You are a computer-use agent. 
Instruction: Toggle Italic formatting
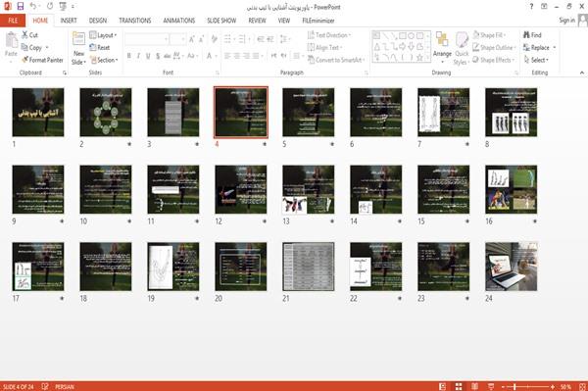coord(138,56)
